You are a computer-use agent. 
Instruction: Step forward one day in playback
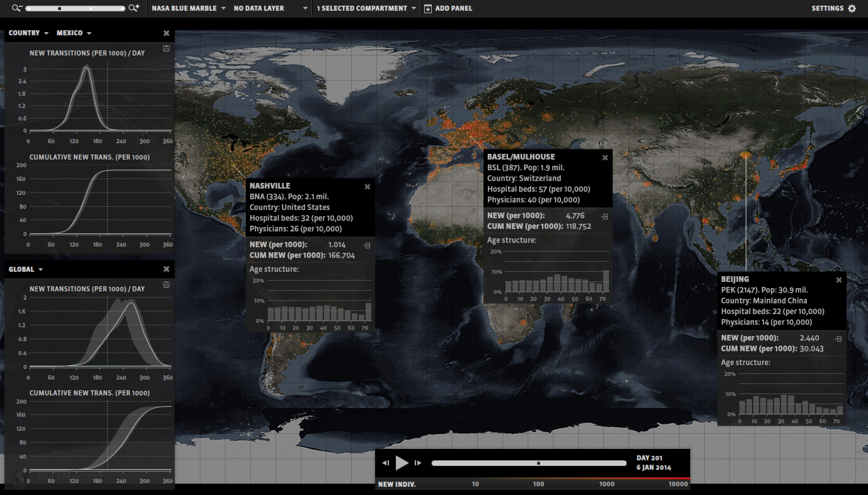(x=418, y=463)
